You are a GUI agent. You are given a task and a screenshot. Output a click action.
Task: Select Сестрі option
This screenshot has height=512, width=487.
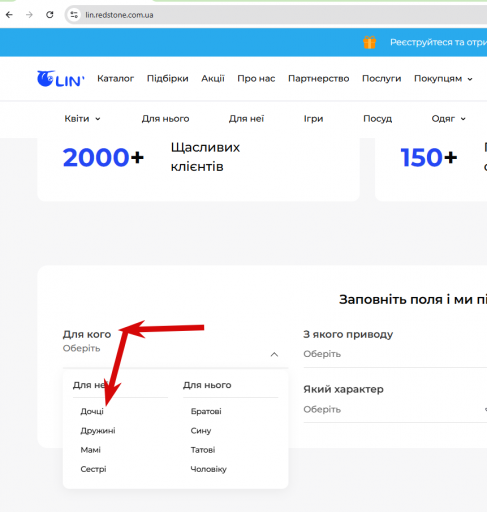93,469
